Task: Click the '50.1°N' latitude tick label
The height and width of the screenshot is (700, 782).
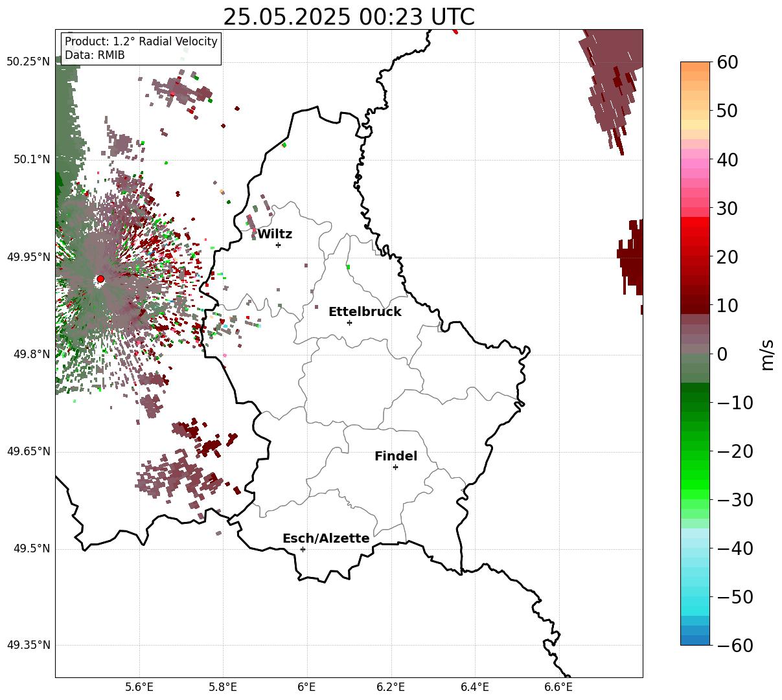Action: (x=32, y=159)
